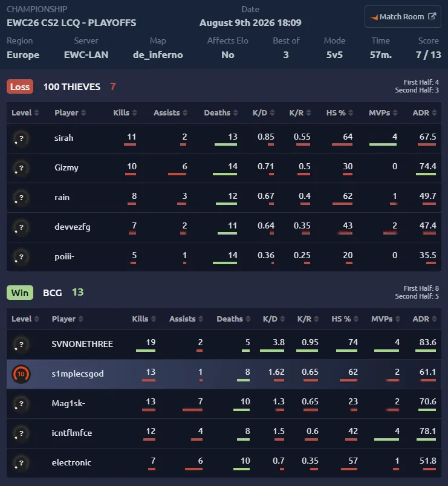The height and width of the screenshot is (486, 448).
Task: Sort 100 Thieves table by HS %
Action: click(x=340, y=113)
